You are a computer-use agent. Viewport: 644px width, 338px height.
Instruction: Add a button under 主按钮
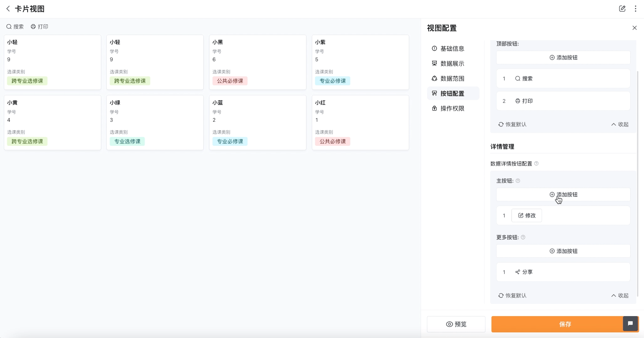(x=563, y=195)
